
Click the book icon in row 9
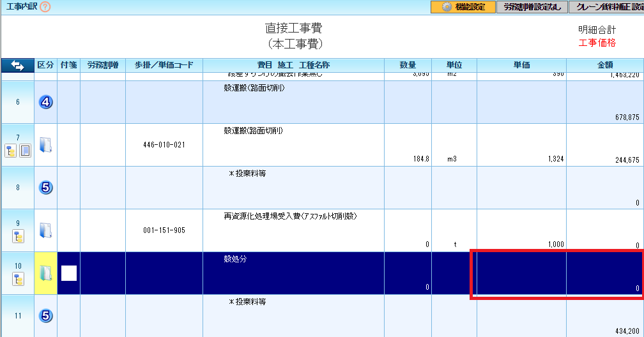pyautogui.click(x=45, y=230)
